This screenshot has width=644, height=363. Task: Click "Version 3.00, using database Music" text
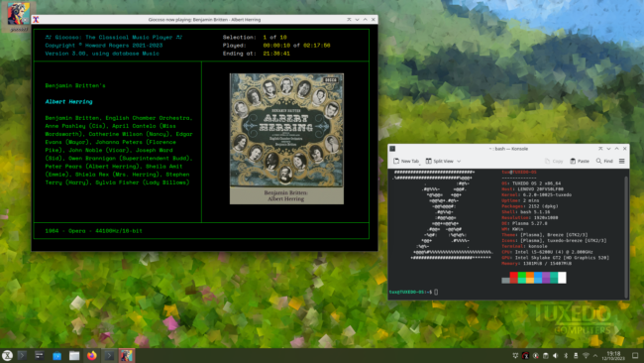point(102,54)
